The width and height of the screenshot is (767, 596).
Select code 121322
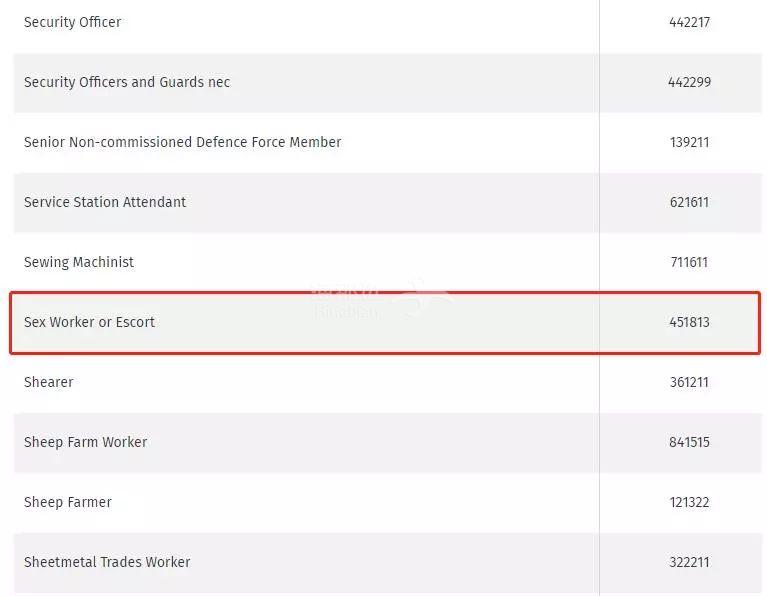coord(689,502)
